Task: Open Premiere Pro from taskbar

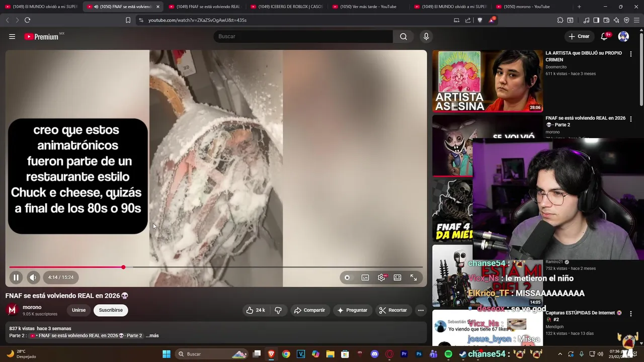Action: 404,354
